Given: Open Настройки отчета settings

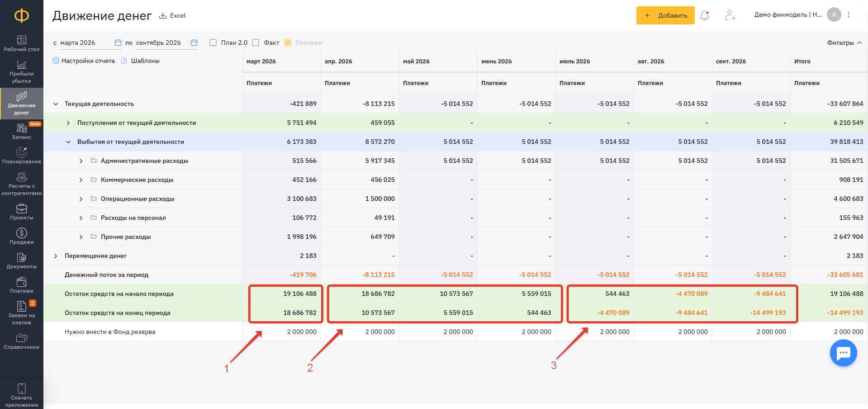Looking at the screenshot, I should [x=84, y=61].
